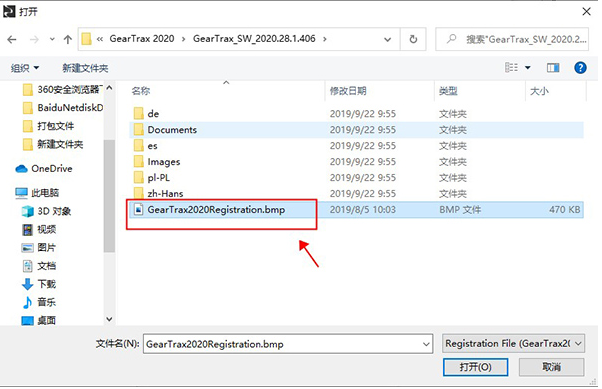
Task: Click the forward navigation arrow
Action: 34,39
